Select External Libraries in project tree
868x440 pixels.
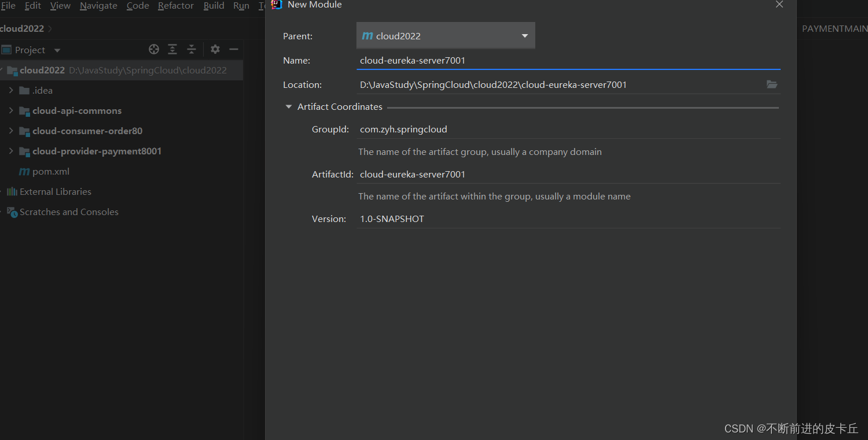pyautogui.click(x=56, y=192)
